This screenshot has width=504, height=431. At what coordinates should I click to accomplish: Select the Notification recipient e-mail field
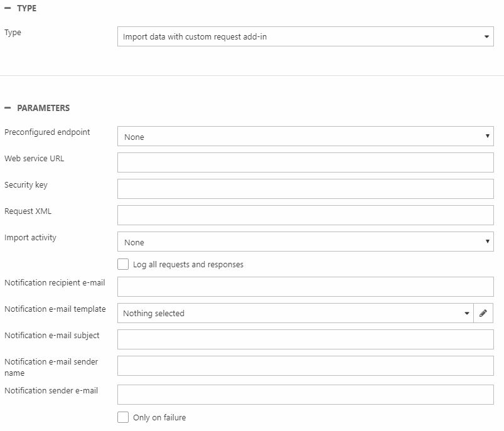tap(305, 287)
